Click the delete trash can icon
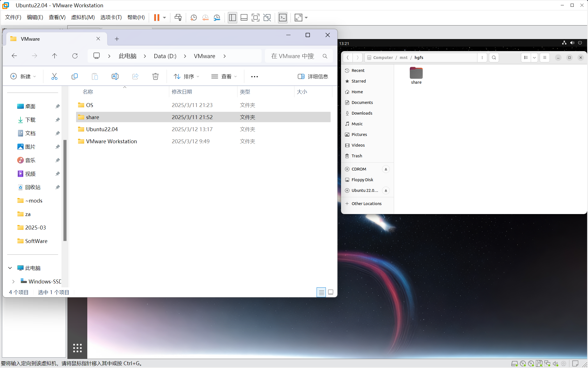Viewport: 588px width, 368px height. 155,76
